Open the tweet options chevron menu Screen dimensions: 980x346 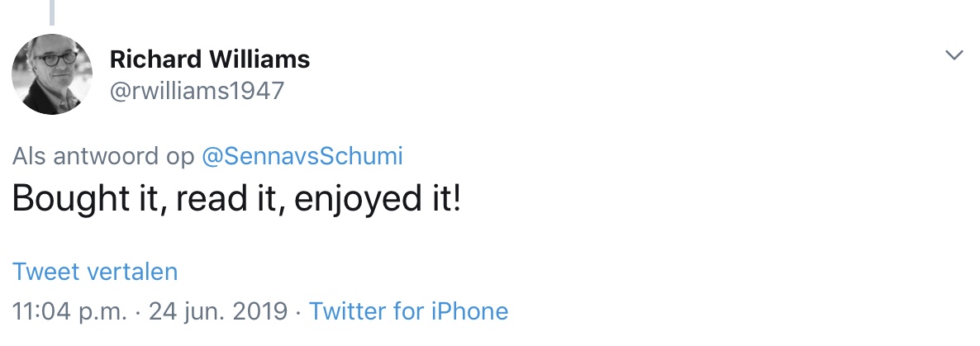[954, 55]
